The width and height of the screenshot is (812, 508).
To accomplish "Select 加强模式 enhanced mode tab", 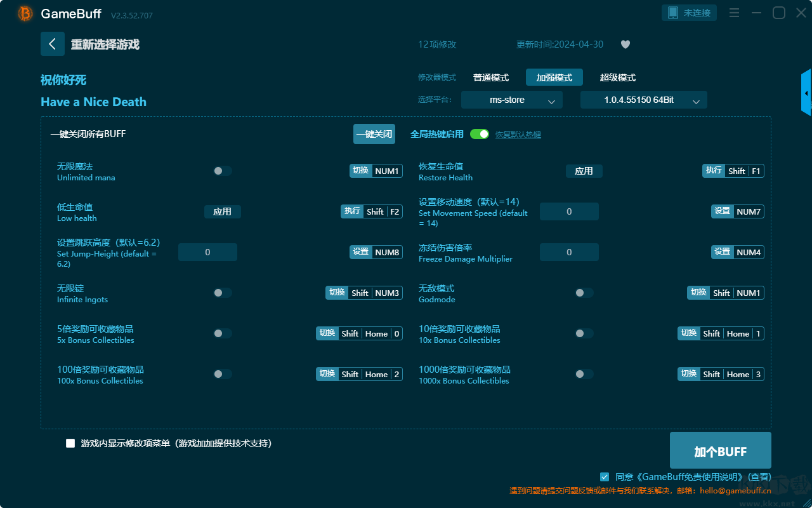I will (554, 77).
